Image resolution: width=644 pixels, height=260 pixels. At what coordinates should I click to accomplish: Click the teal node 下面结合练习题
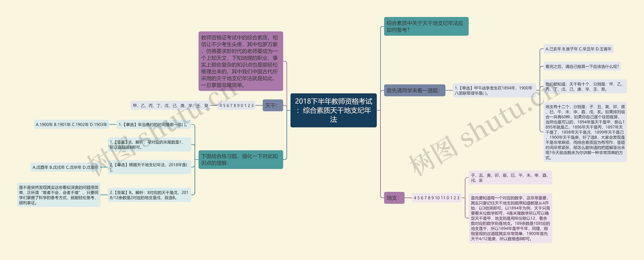pyautogui.click(x=240, y=160)
